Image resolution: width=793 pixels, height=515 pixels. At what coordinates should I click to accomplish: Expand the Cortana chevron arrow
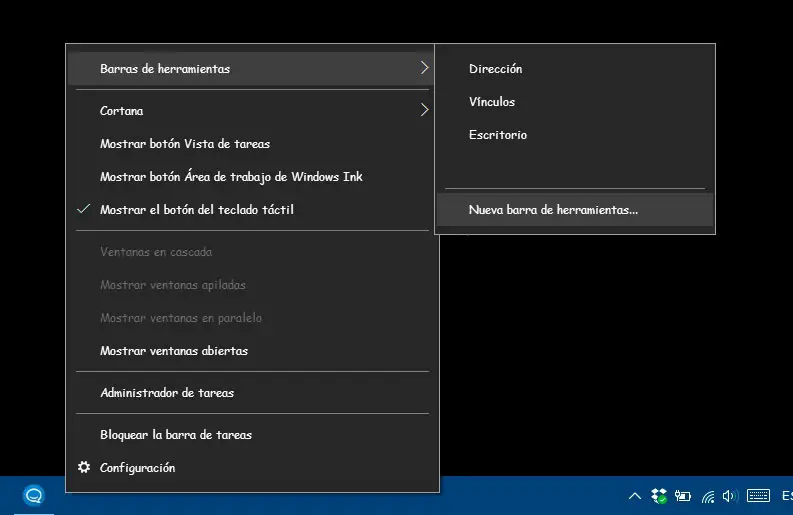[424, 110]
